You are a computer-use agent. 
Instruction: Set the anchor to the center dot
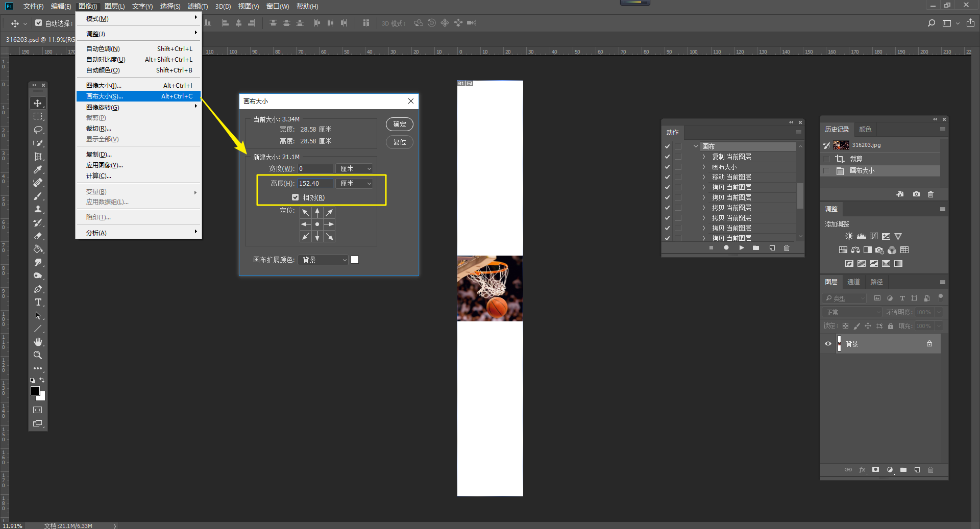(x=317, y=224)
